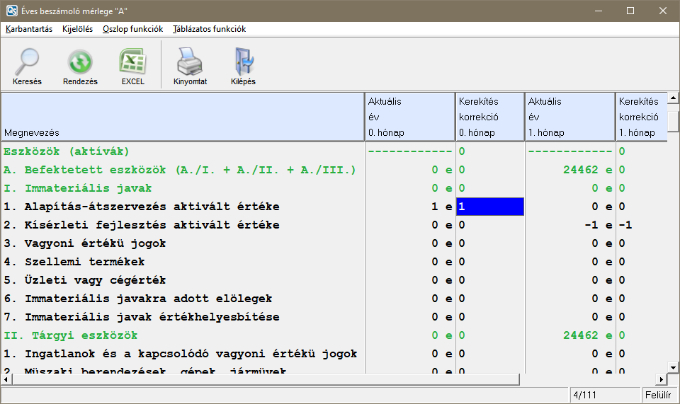Print using the Kinyomtat printer icon
680x404 pixels.
pos(190,65)
